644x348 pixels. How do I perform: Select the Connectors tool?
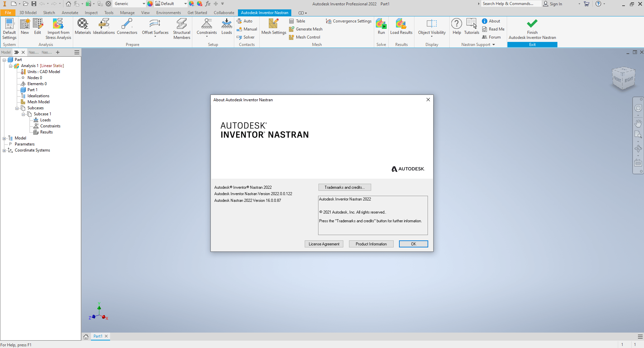pos(127,27)
